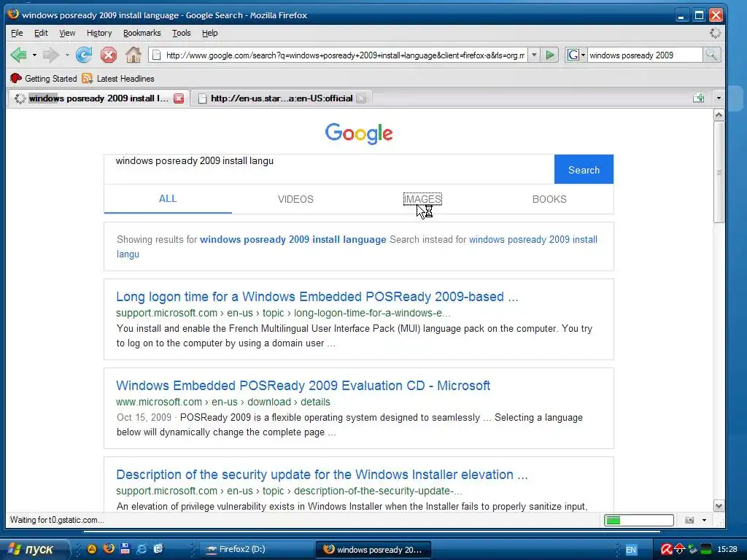Image resolution: width=747 pixels, height=560 pixels.
Task: Click the corrected query 'windows posready 2009 install language'
Action: 293,239
